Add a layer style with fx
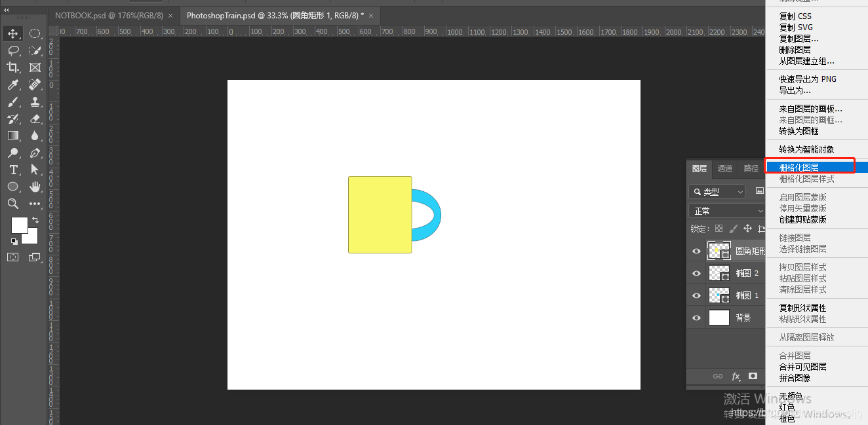This screenshot has height=425, width=868. click(736, 377)
